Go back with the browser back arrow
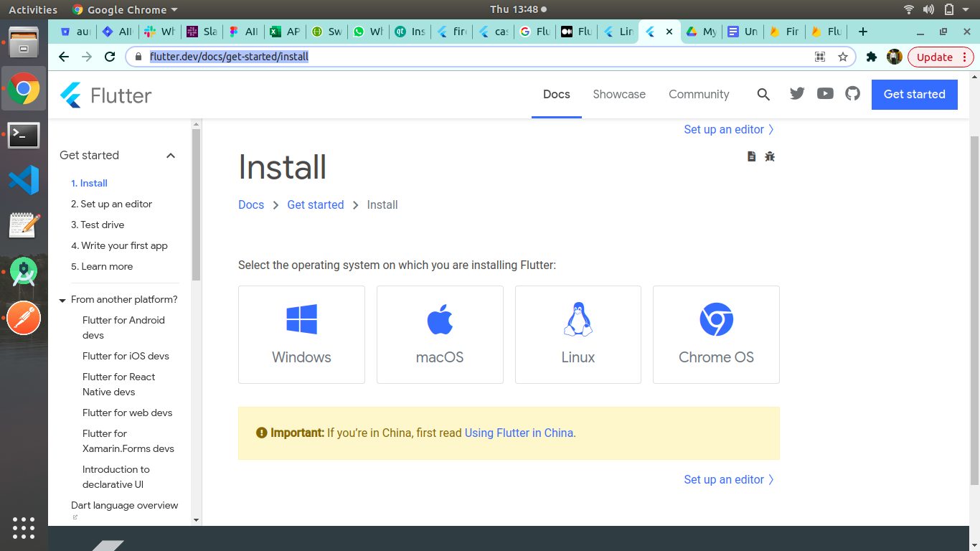Image resolution: width=980 pixels, height=551 pixels. click(x=64, y=57)
